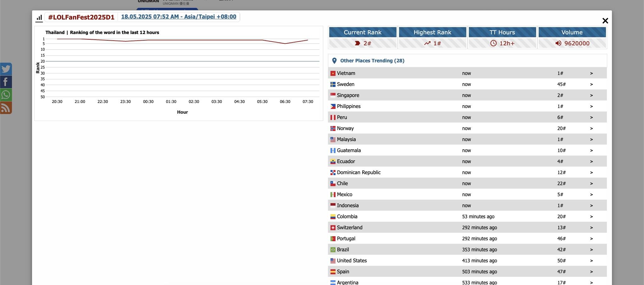
Task: Click the Brazil flag icon
Action: tap(333, 250)
